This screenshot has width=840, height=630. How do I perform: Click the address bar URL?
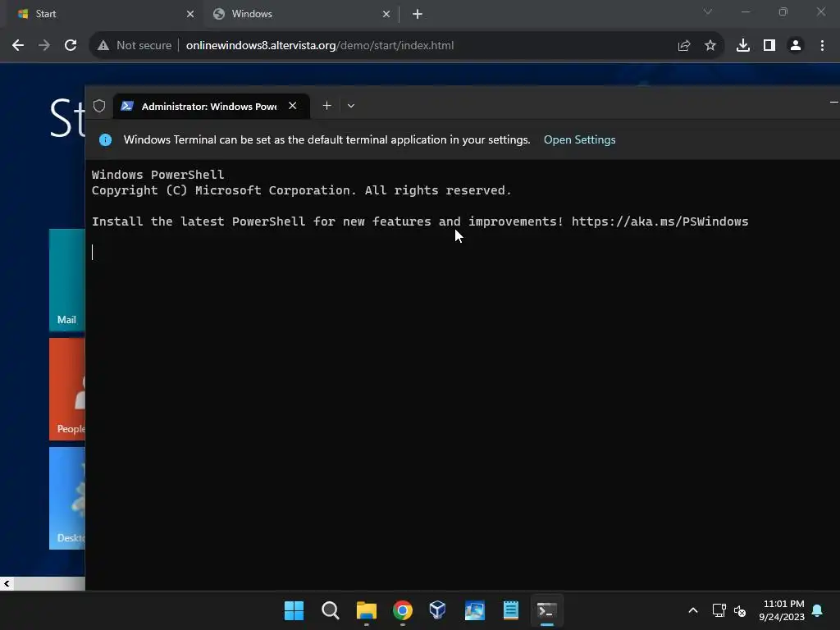tap(320, 46)
